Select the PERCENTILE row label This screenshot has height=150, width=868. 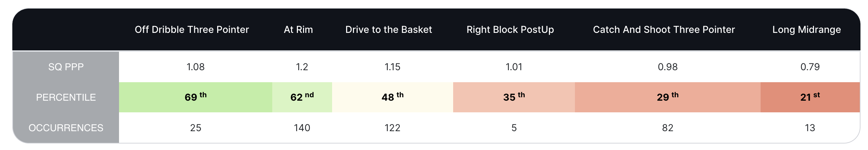click(66, 97)
